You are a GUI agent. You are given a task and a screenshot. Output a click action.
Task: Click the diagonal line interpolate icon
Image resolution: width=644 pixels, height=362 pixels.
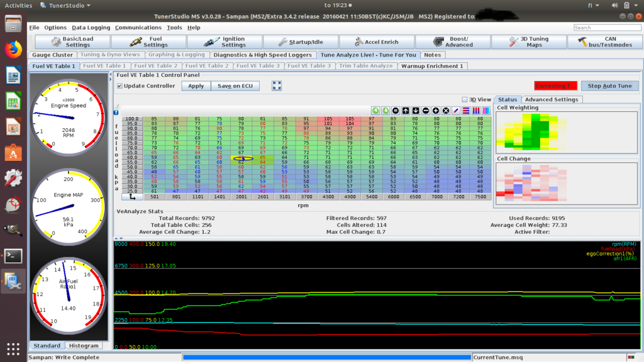[x=456, y=111]
